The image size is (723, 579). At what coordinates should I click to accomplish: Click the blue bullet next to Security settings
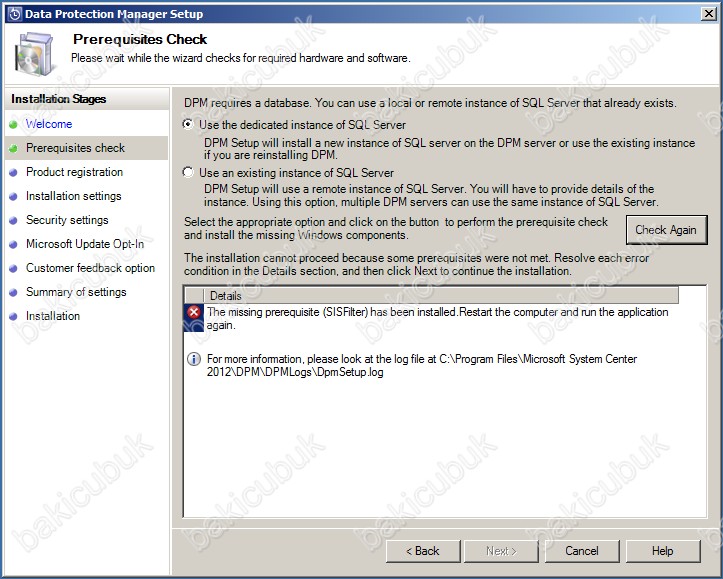(x=13, y=220)
